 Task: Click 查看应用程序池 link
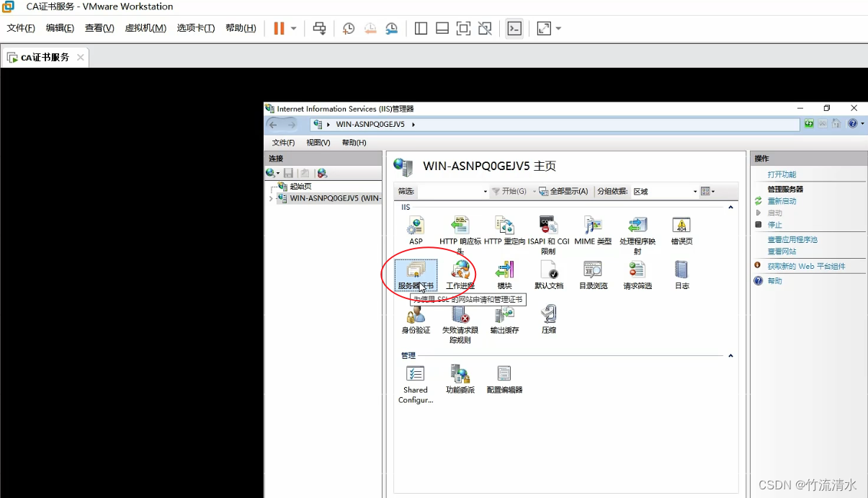coord(792,239)
